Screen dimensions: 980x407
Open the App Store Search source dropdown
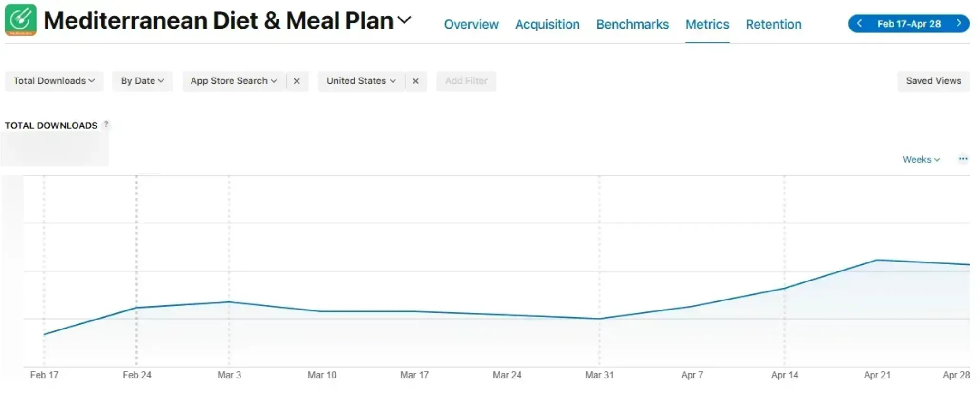(x=233, y=81)
